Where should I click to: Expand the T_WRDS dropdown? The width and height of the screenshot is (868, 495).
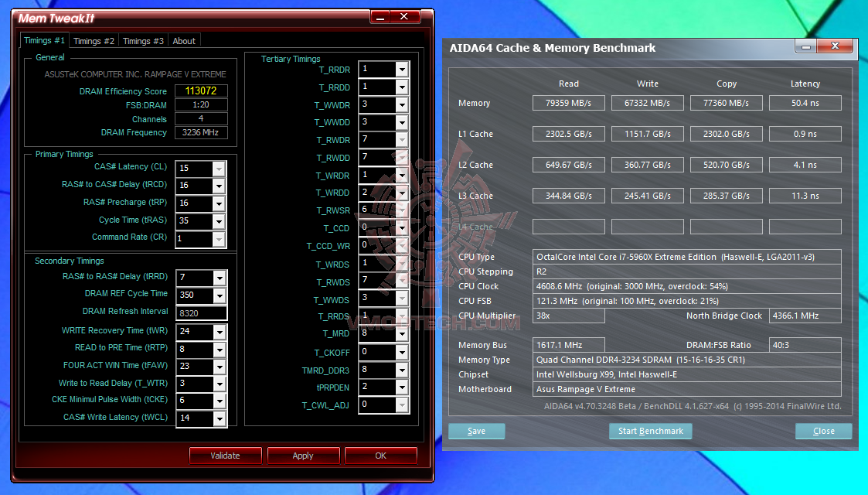[403, 263]
